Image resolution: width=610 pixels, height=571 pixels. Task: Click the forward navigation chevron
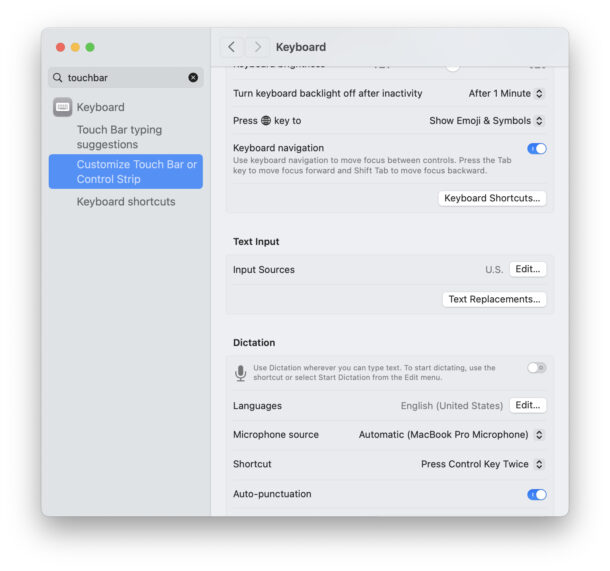[x=258, y=47]
